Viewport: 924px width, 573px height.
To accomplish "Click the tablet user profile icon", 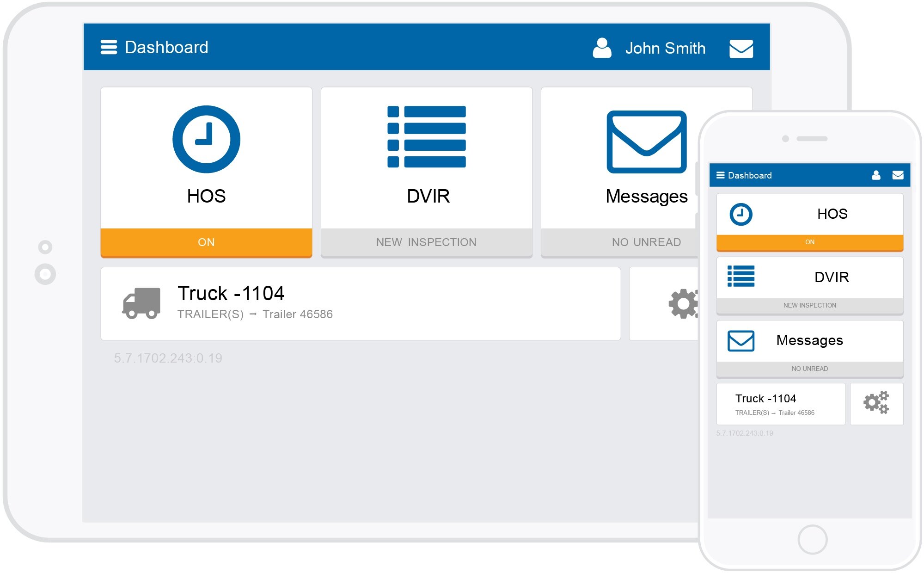I will [x=602, y=48].
